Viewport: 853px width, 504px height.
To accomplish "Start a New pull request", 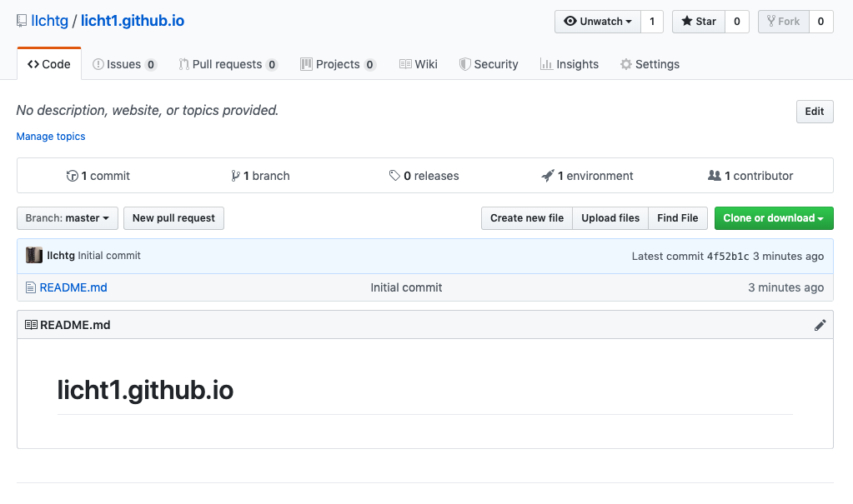I will (173, 218).
